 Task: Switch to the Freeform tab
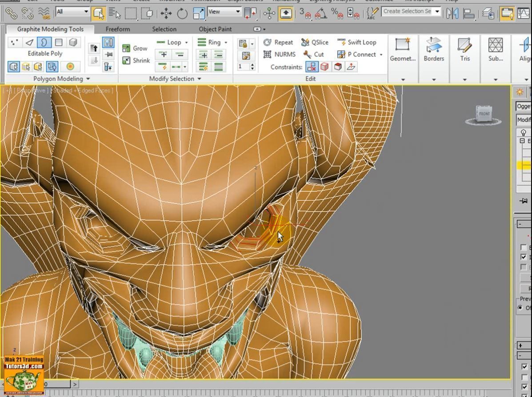(117, 29)
